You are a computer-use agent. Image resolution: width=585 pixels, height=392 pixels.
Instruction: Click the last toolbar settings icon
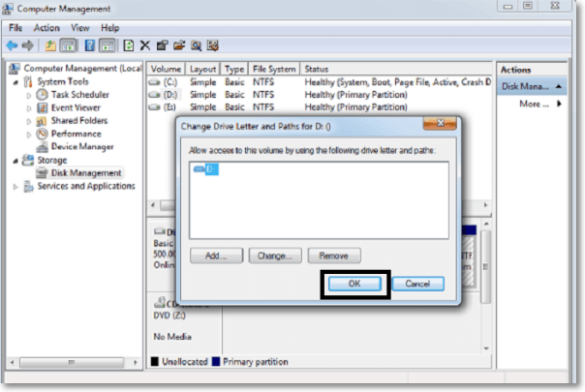coord(213,45)
